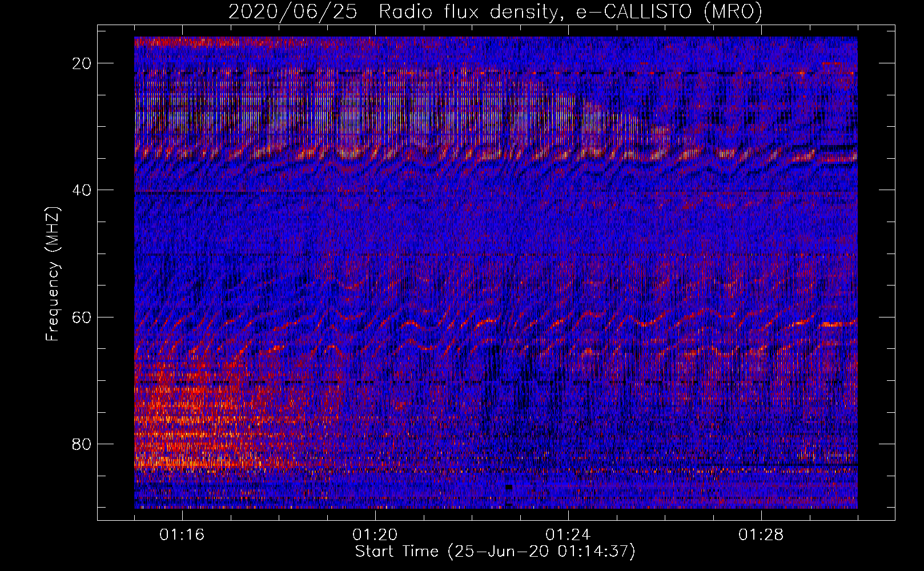Click the '60' frequency tick label

(x=82, y=317)
